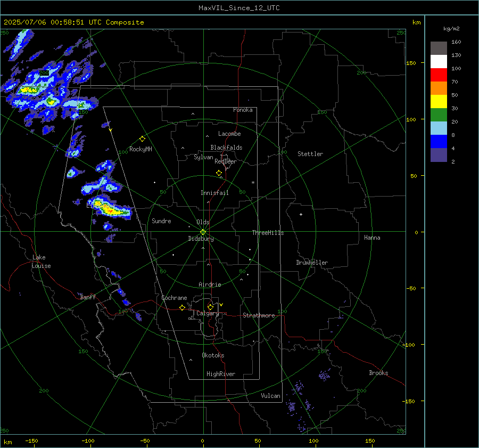
Task: Pick the gray 130-160 legend swatch
Action: [439, 48]
